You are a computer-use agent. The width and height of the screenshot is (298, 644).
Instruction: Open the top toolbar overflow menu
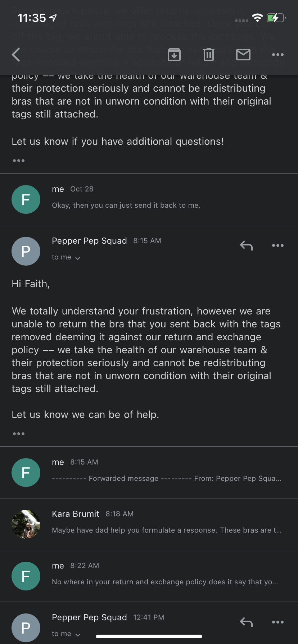point(278,55)
